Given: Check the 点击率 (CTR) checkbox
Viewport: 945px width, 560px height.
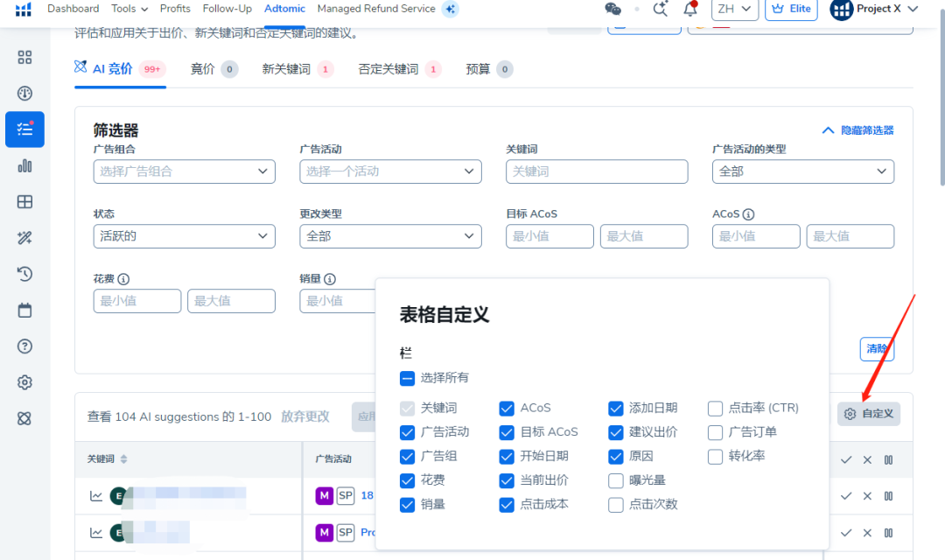Looking at the screenshot, I should click(x=714, y=408).
